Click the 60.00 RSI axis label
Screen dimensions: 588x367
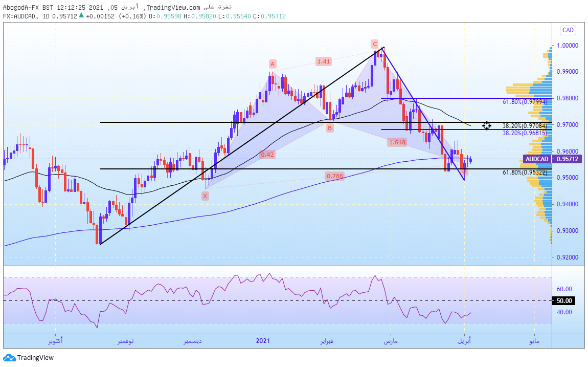(564, 289)
